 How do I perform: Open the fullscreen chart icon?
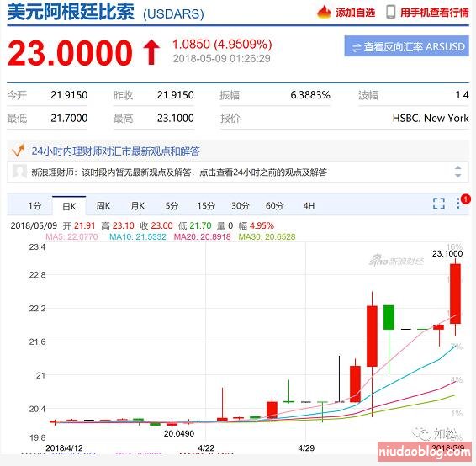[x=439, y=204]
